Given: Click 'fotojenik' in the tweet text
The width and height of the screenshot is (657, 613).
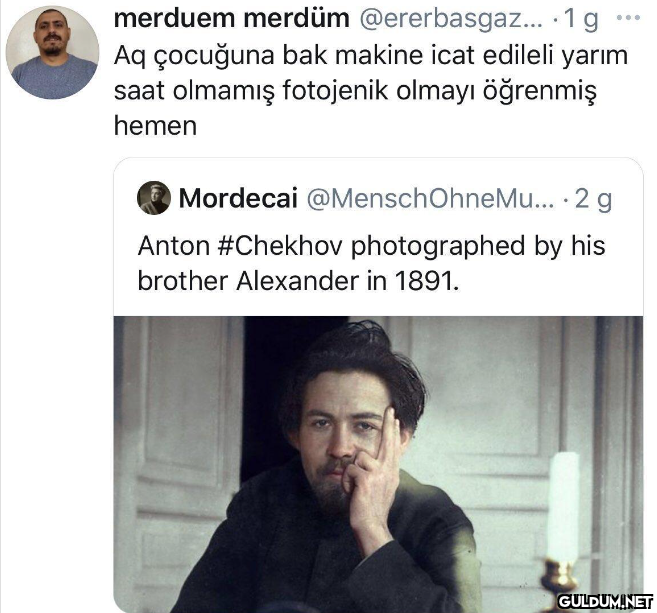Looking at the screenshot, I should (336, 91).
